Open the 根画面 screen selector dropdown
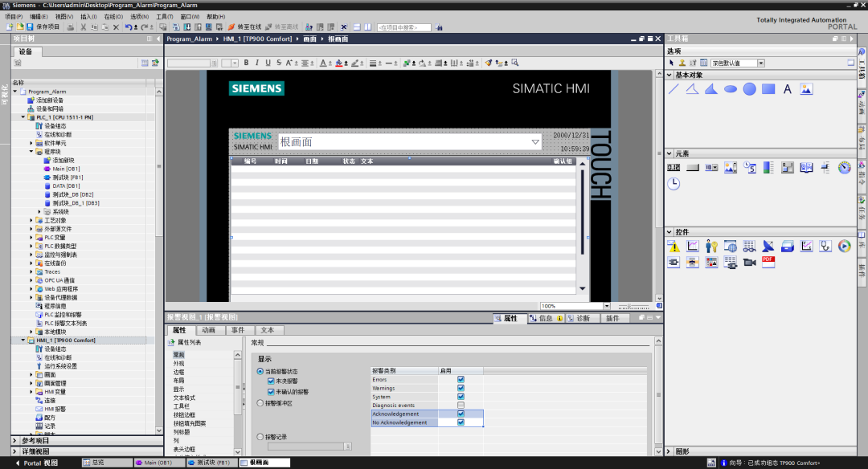The width and height of the screenshot is (868, 469). 535,142
